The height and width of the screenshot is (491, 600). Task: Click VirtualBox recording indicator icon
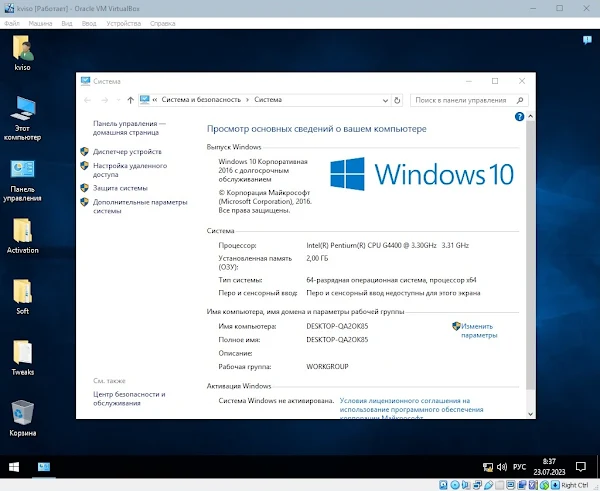[522, 485]
